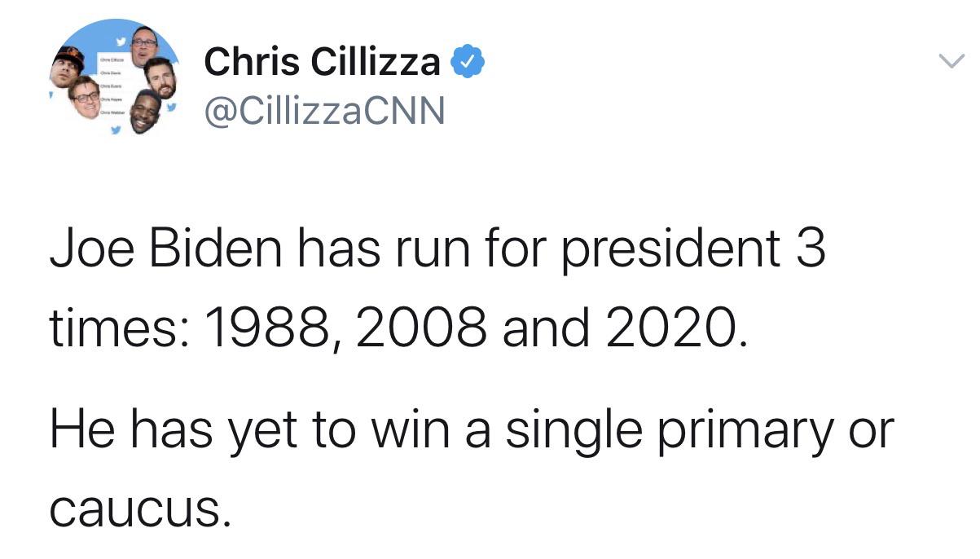Image resolution: width=980 pixels, height=559 pixels.
Task: Select the top glasses-wearing face in avatar
Action: click(144, 47)
